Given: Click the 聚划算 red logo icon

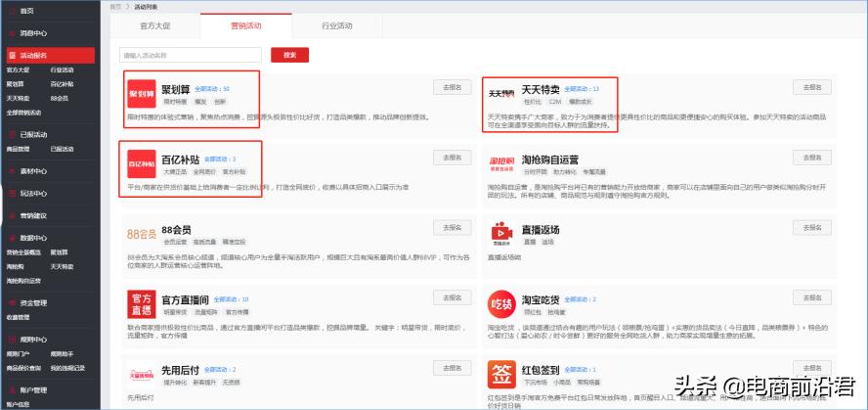Looking at the screenshot, I should 141,94.
